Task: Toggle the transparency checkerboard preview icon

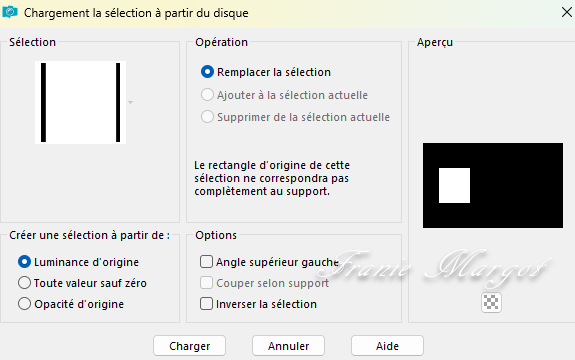Action: pyautogui.click(x=491, y=302)
